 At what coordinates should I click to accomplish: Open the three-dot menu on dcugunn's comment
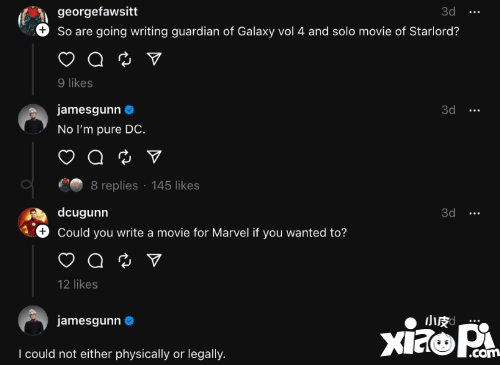(x=474, y=213)
